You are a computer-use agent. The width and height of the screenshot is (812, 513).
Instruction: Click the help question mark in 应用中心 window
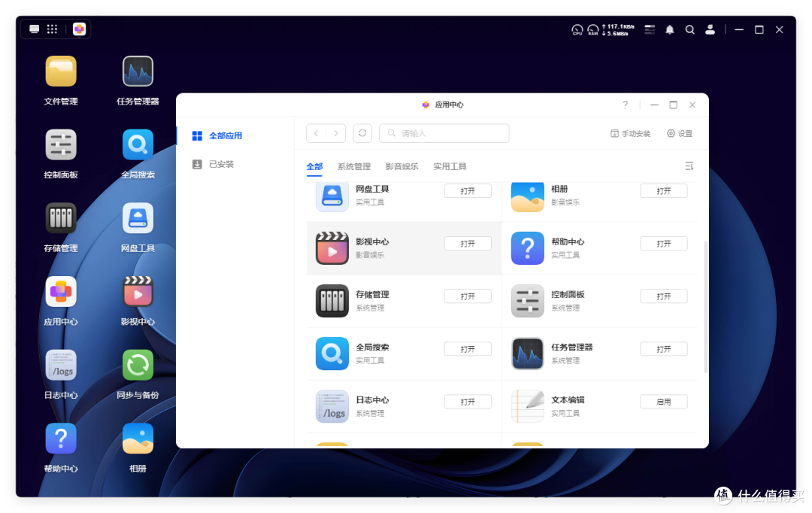click(625, 105)
